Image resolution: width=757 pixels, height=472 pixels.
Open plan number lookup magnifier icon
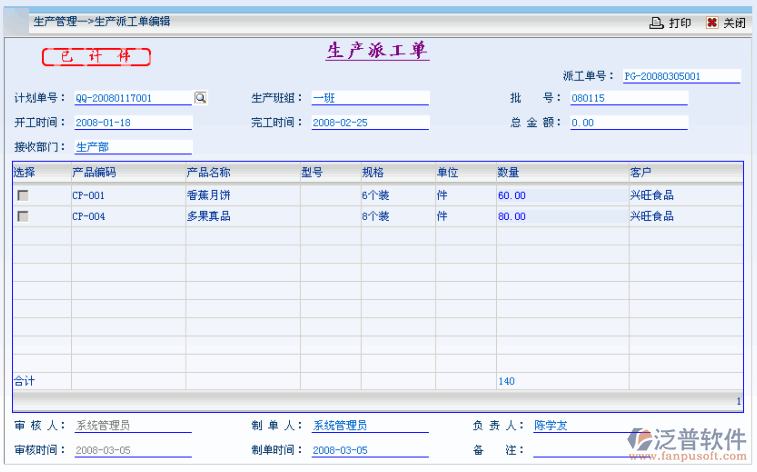(x=200, y=98)
